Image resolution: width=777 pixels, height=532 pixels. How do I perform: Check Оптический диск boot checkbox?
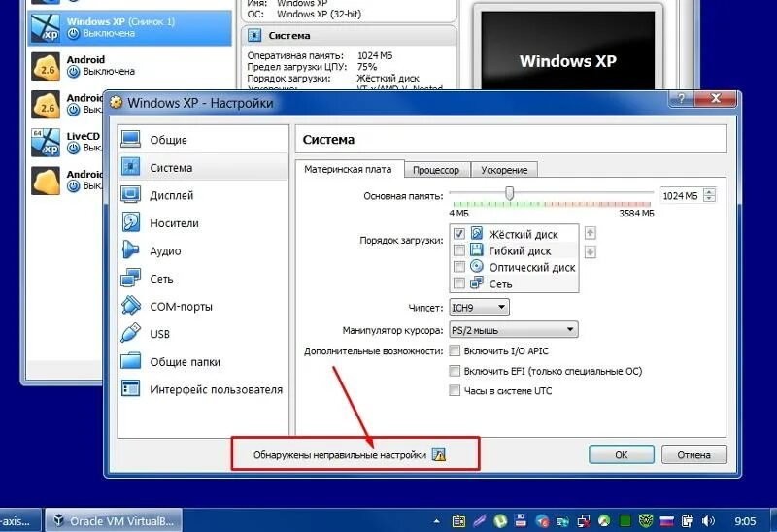459,267
